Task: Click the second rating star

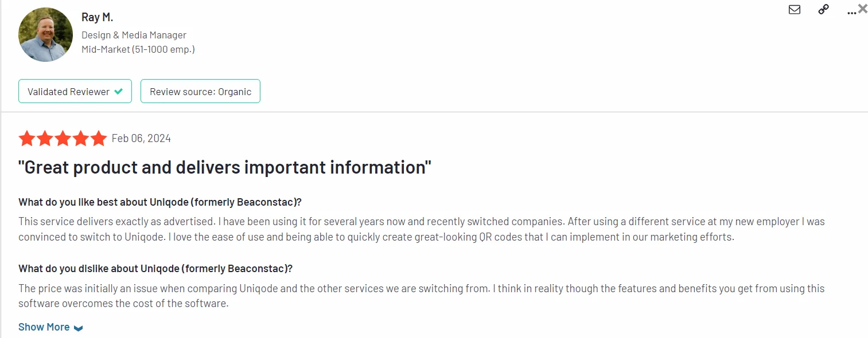Action: (45, 139)
